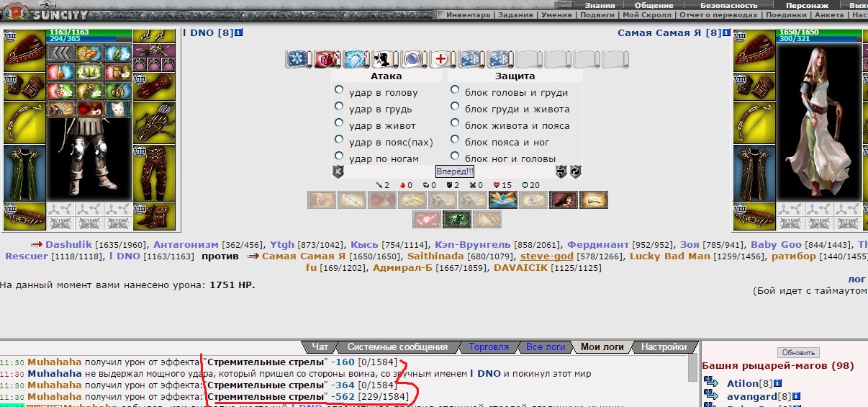Click the arrow icon before avangard[8]
This screenshot has width=868, height=407.
point(712,396)
